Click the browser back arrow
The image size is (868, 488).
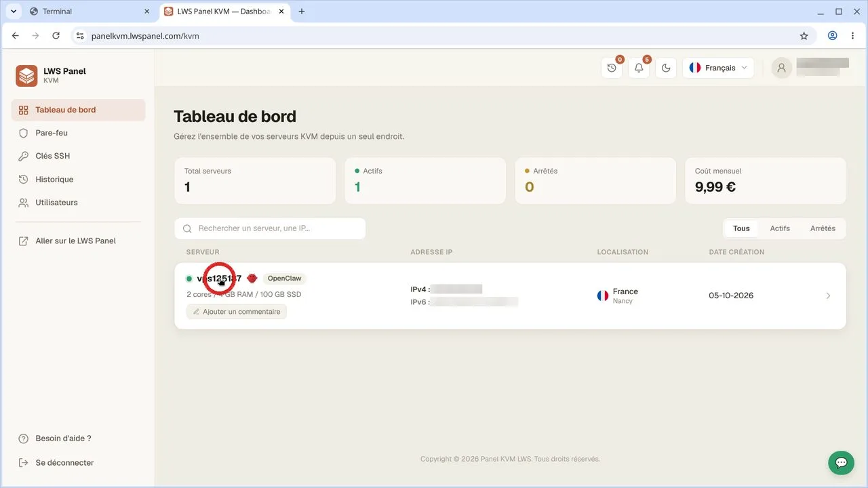[16, 36]
